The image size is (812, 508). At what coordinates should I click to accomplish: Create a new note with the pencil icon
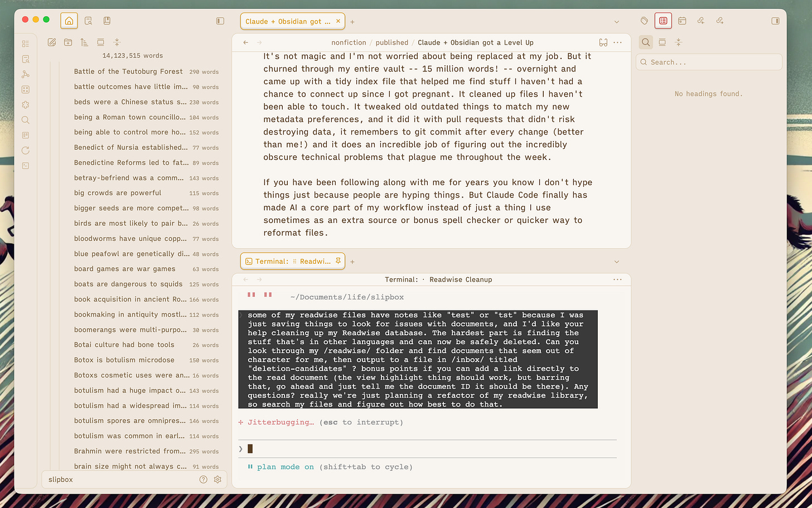(52, 42)
